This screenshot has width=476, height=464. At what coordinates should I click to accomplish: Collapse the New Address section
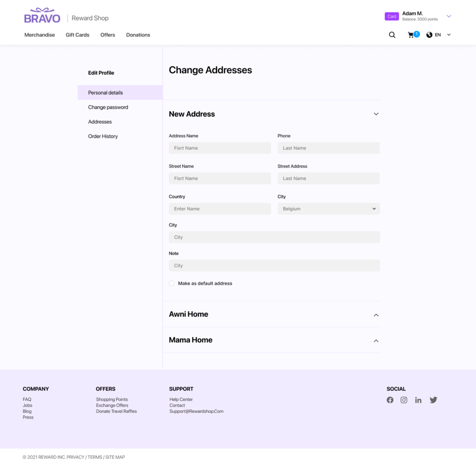[x=376, y=114]
